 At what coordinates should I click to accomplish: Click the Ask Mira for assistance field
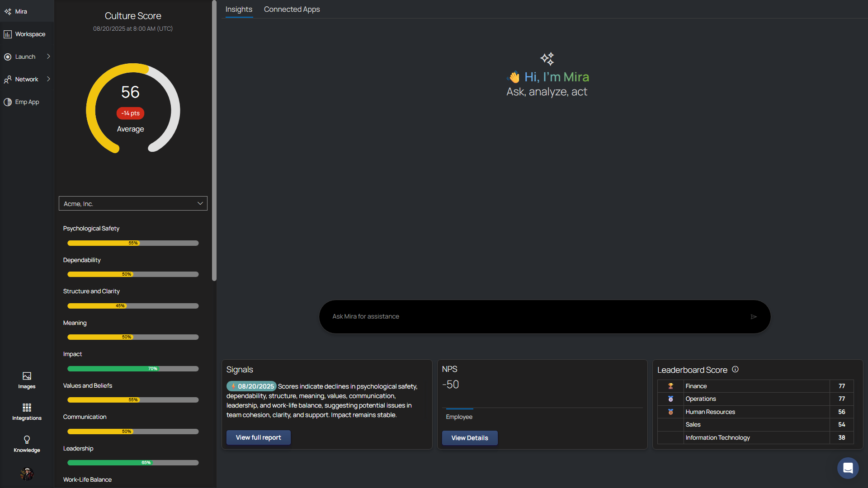coord(533,317)
